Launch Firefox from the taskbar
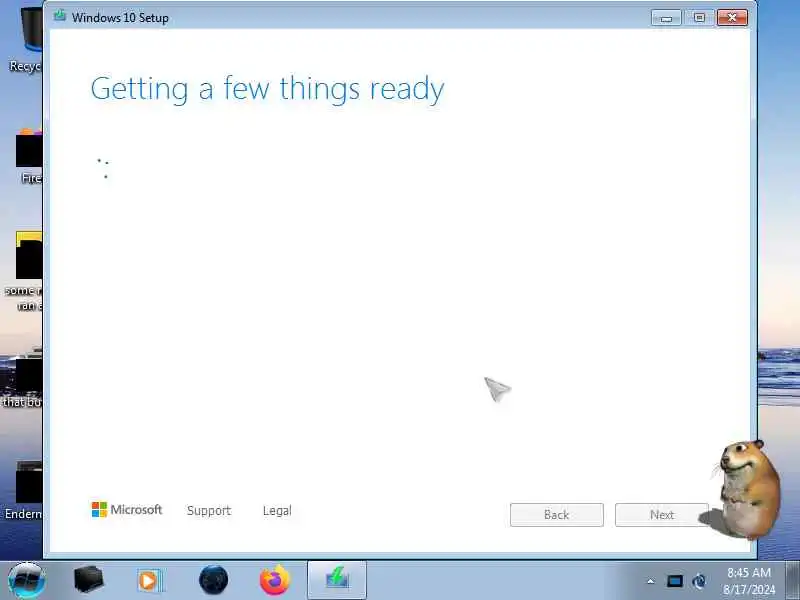 pos(274,580)
